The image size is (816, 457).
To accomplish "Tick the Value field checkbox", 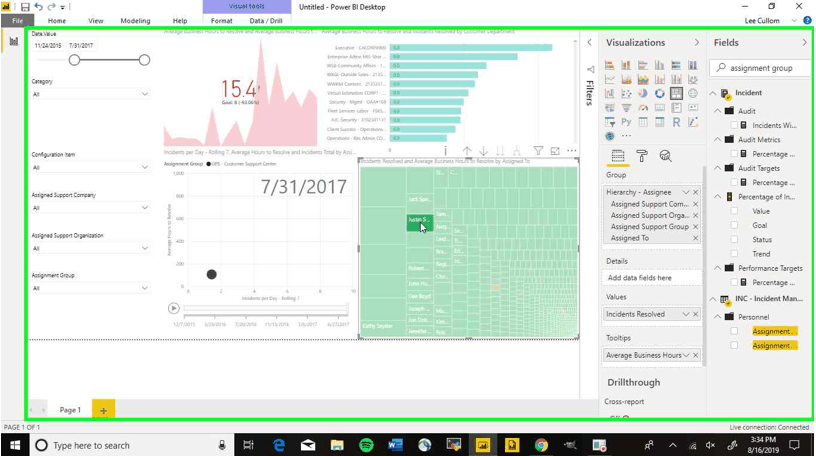I will point(734,211).
